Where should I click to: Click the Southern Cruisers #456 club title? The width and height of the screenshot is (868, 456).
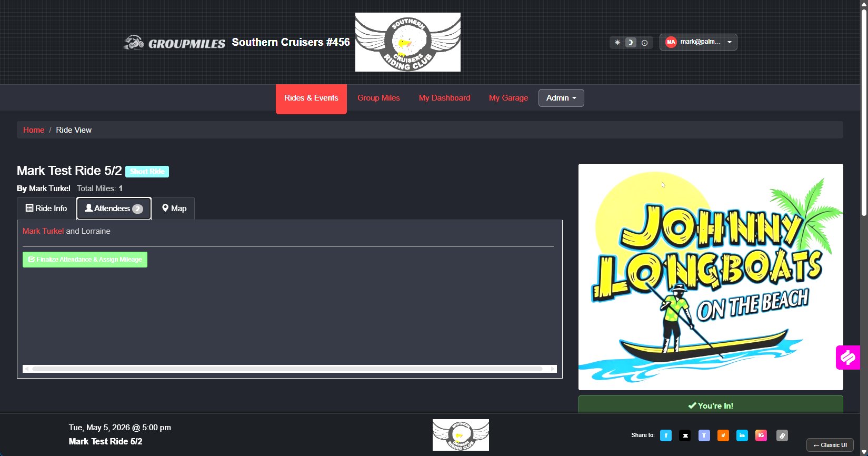pos(291,42)
